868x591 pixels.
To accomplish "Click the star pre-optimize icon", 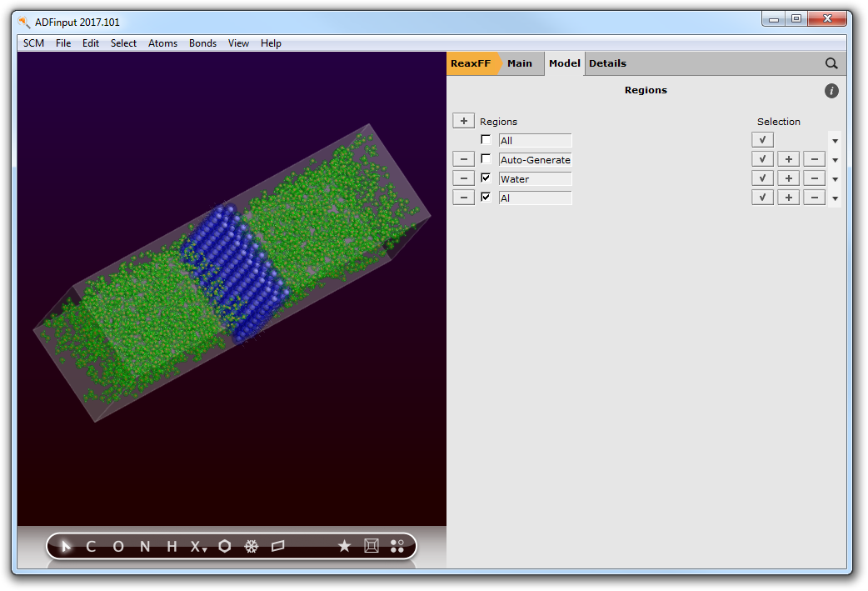I will 344,546.
